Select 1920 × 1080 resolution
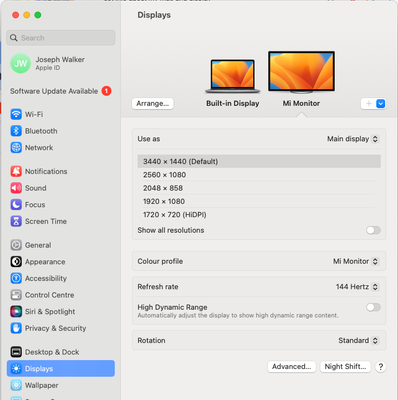The height and width of the screenshot is (400, 398). [x=259, y=201]
